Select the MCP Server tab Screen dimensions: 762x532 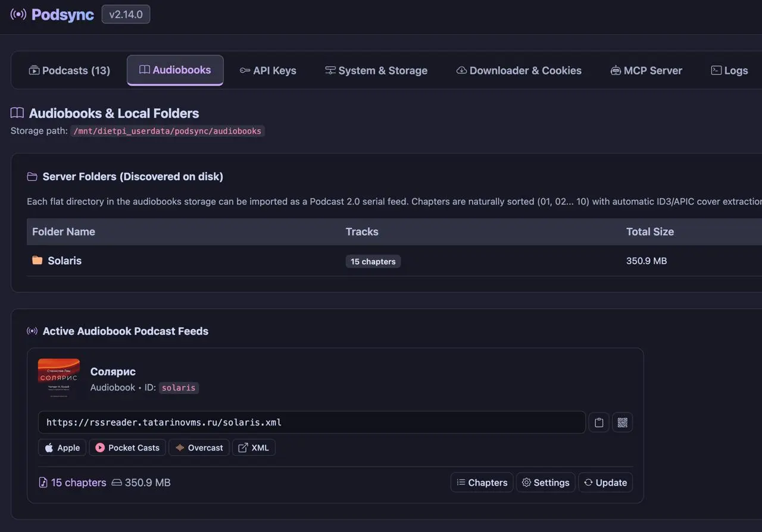pyautogui.click(x=647, y=70)
